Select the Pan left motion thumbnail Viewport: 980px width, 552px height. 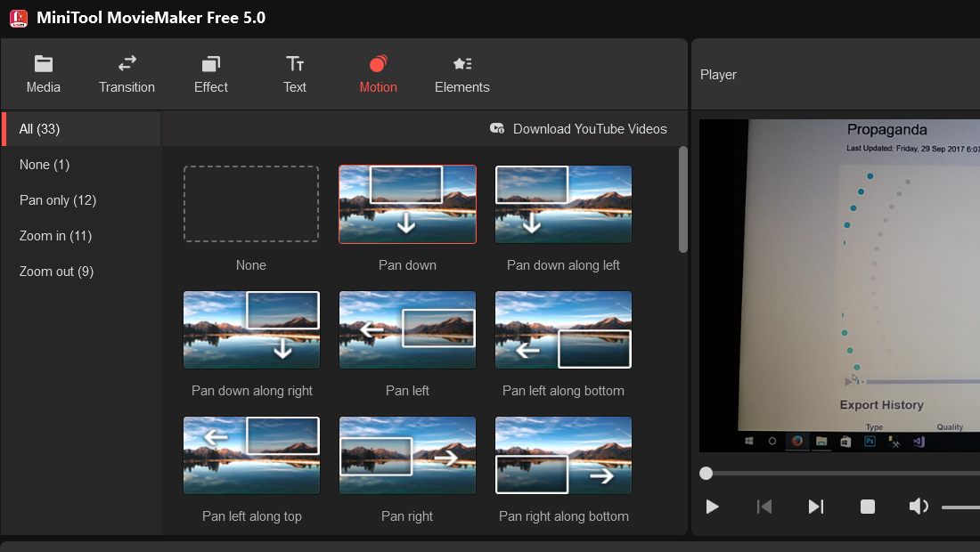coord(407,329)
